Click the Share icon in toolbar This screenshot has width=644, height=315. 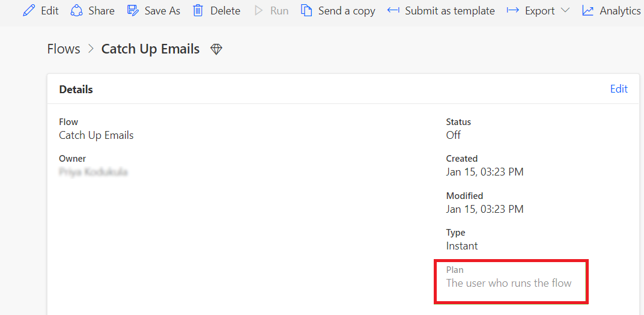coord(76,10)
